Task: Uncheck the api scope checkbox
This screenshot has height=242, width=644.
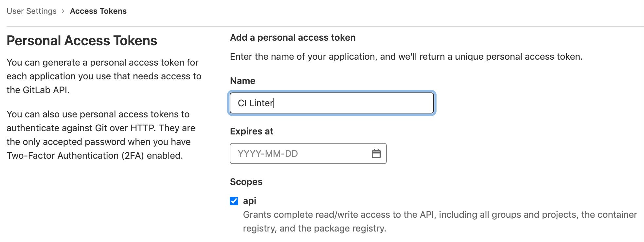Action: tap(234, 201)
